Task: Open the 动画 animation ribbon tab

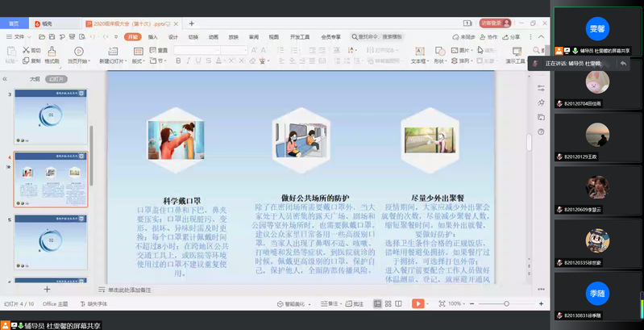Action: (214, 37)
